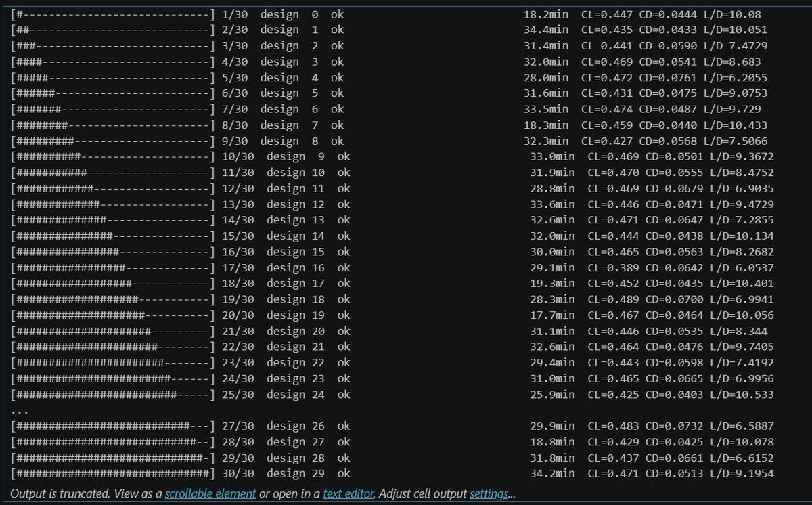Select the '7/30 design 6 ok' text
The image size is (812, 505).
282,109
